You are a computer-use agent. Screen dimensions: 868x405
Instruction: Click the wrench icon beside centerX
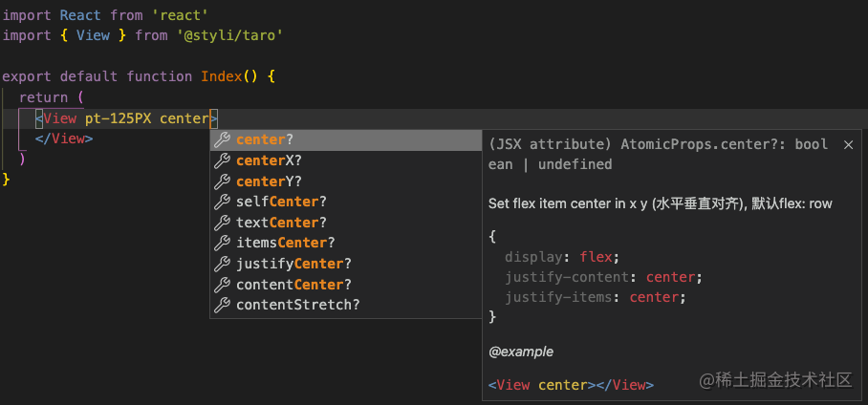click(222, 160)
